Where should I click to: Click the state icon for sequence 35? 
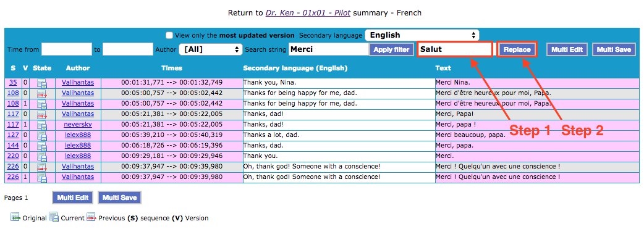pos(42,83)
